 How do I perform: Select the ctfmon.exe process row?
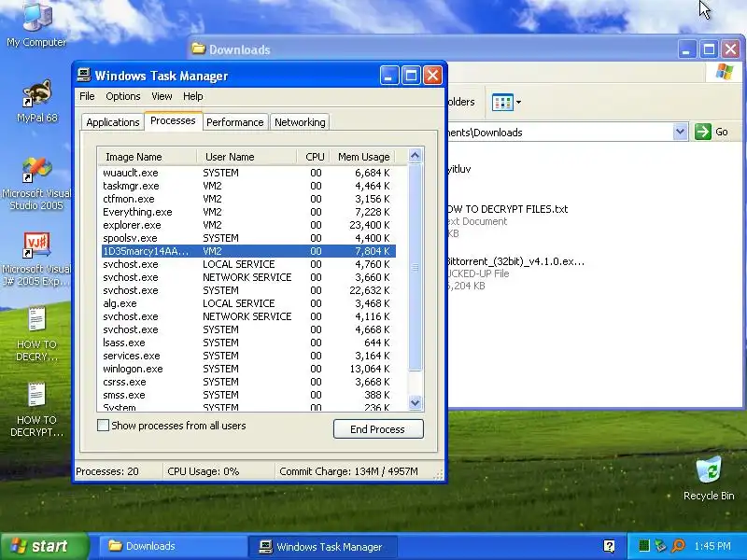point(248,199)
